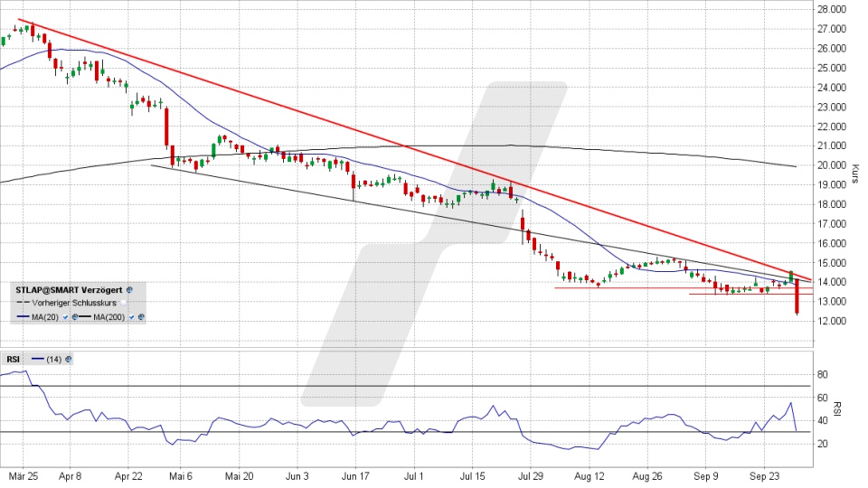
Task: Click the Aug 12 date label
Action: 589,477
